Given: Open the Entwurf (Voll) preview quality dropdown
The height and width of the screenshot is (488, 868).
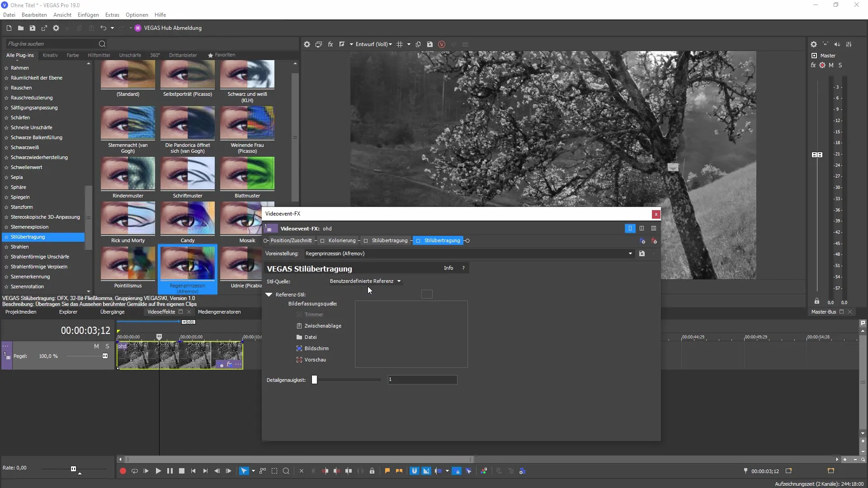Looking at the screenshot, I should pyautogui.click(x=373, y=44).
